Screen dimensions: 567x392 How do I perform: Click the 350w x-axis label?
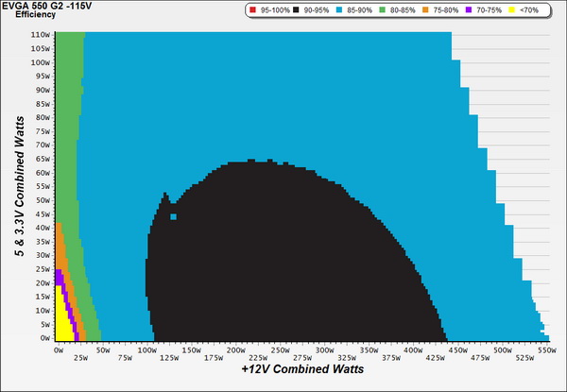tap(369, 350)
